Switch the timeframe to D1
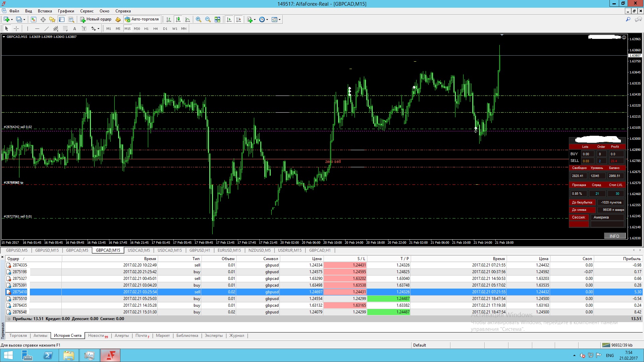 165,28
